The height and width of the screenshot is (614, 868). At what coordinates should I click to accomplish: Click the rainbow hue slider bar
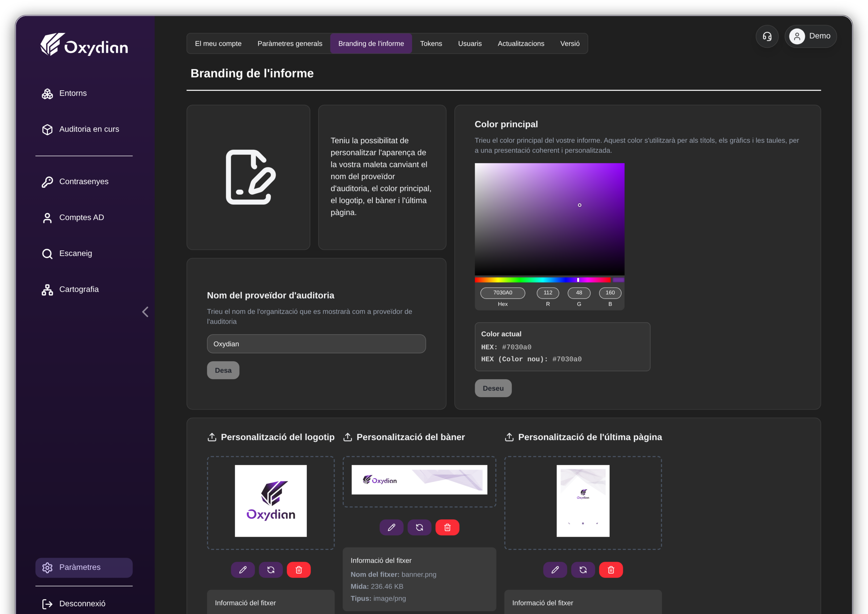click(x=542, y=280)
